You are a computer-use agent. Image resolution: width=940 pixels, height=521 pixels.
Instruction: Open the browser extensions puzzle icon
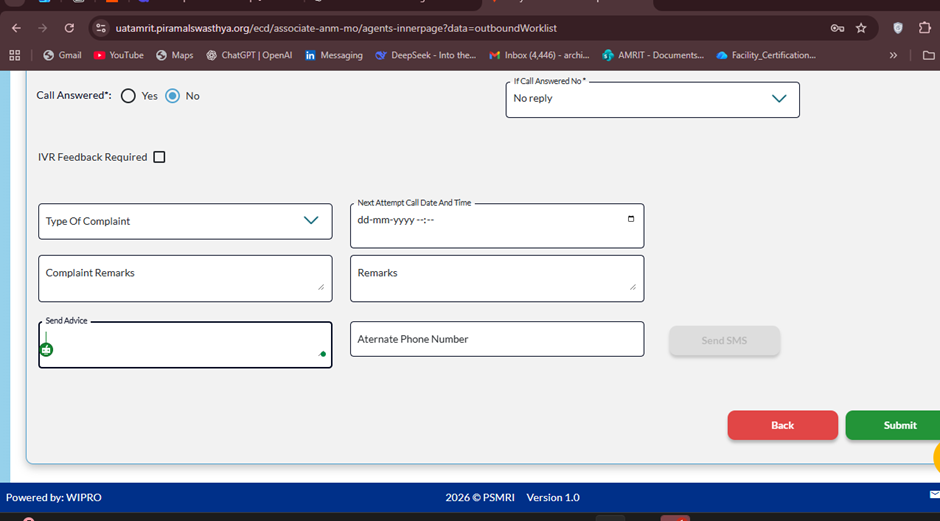(925, 28)
